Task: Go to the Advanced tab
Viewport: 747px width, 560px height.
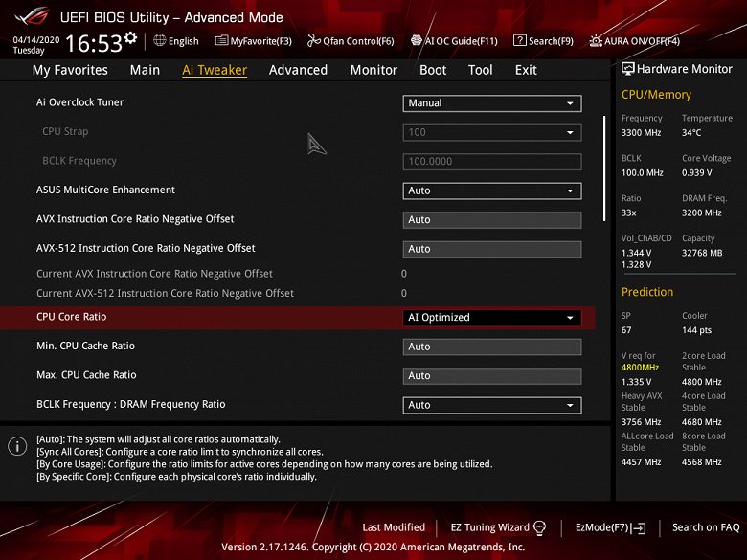Action: (298, 70)
